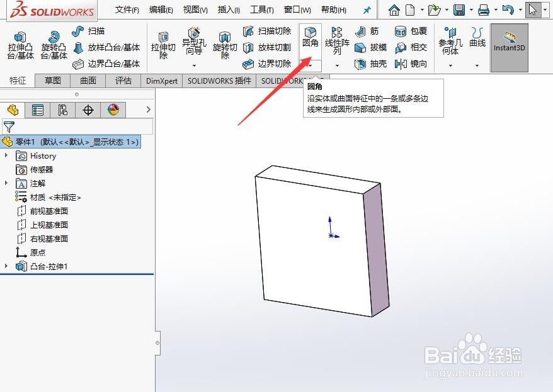This screenshot has width=553, height=392.
Task: Toggle the Instant3D mode button
Action: click(x=510, y=48)
